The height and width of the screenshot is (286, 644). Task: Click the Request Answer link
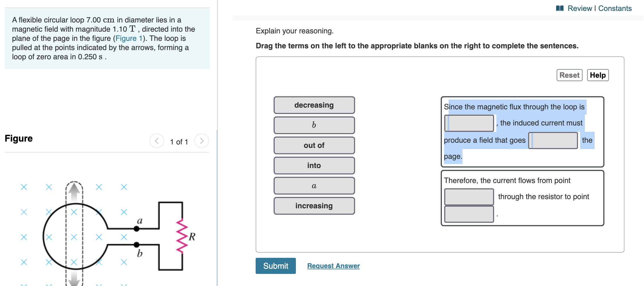tap(333, 266)
